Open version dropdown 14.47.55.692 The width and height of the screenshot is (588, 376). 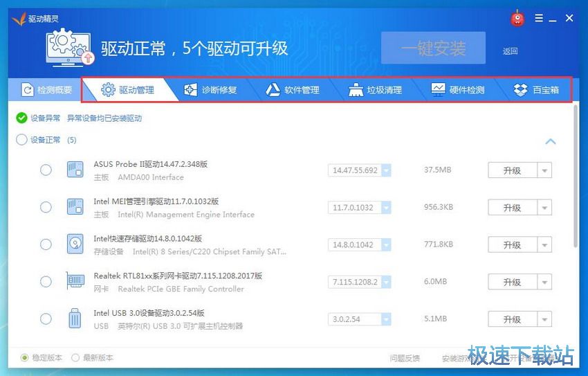[386, 170]
